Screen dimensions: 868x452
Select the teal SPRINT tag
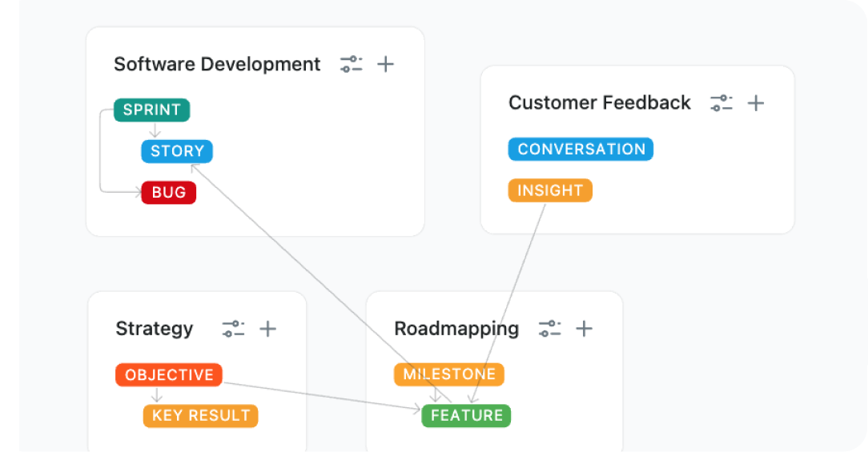(151, 110)
